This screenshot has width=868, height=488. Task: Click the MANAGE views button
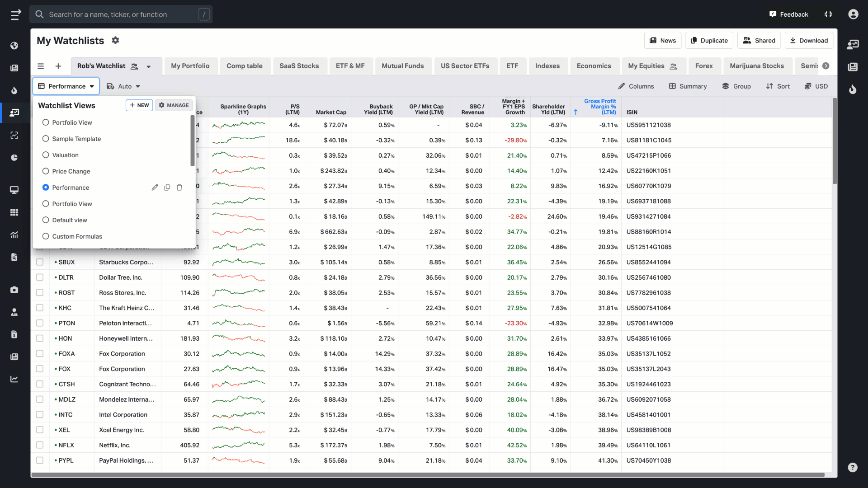(174, 105)
